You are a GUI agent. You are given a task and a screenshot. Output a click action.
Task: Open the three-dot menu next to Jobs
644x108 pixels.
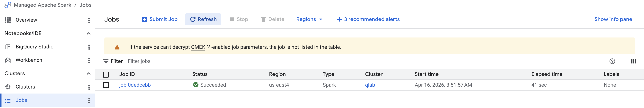(89, 100)
